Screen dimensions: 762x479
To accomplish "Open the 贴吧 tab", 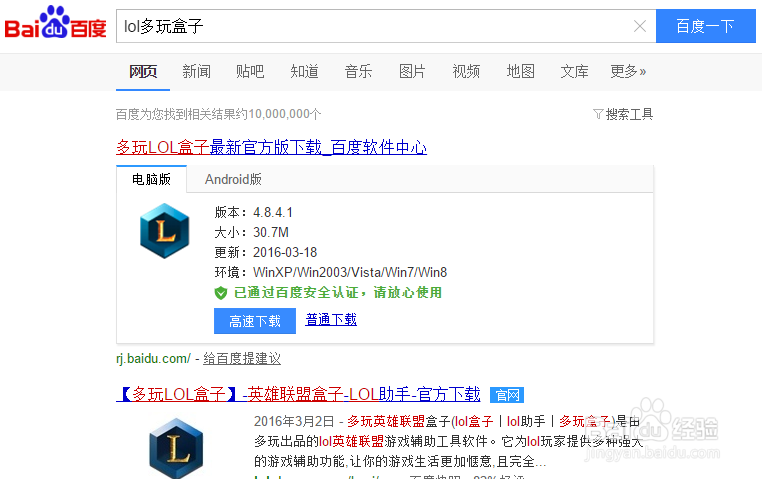I will [x=250, y=71].
